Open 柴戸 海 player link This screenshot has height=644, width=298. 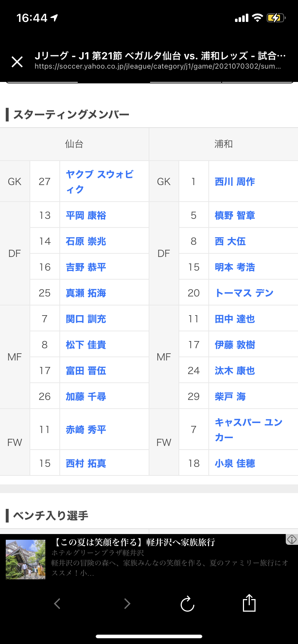coord(230,397)
